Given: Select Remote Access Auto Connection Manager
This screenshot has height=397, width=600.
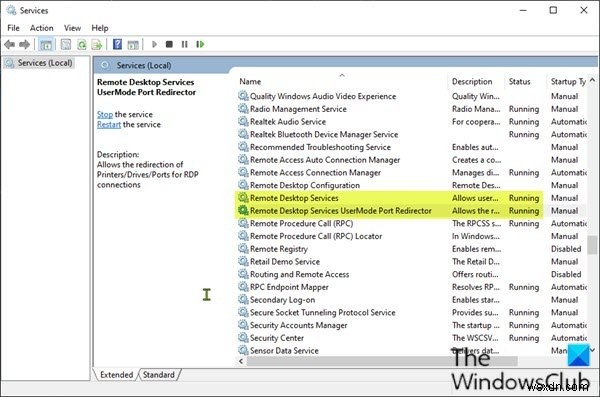Looking at the screenshot, I should (x=325, y=160).
